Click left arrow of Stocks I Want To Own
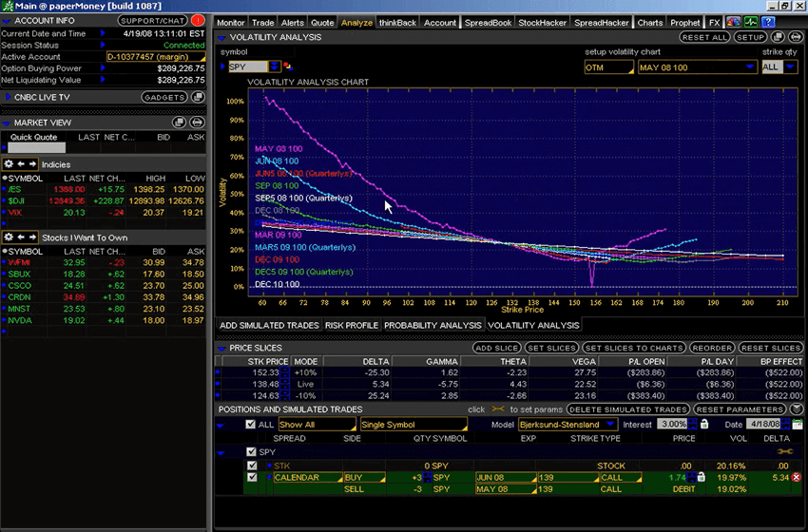This screenshot has height=532, width=808. [21, 237]
